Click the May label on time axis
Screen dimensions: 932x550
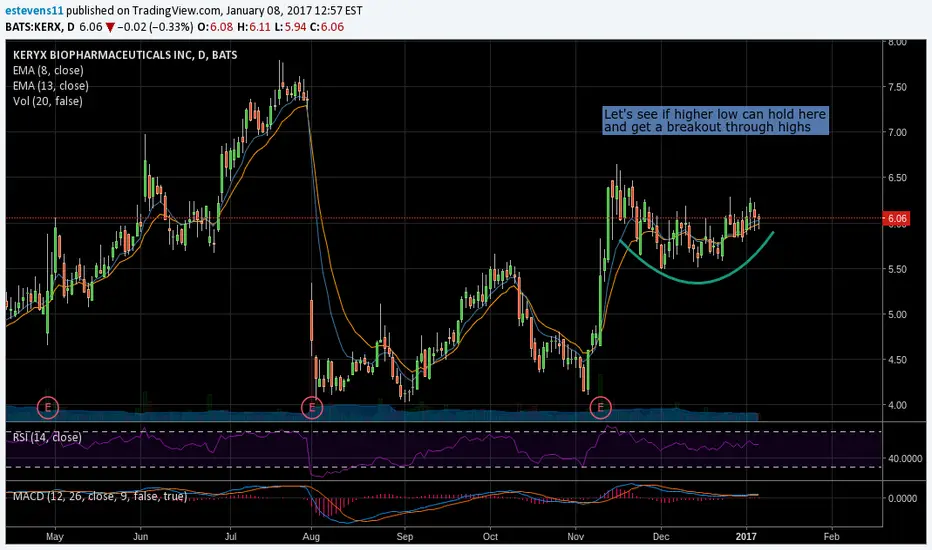55,536
